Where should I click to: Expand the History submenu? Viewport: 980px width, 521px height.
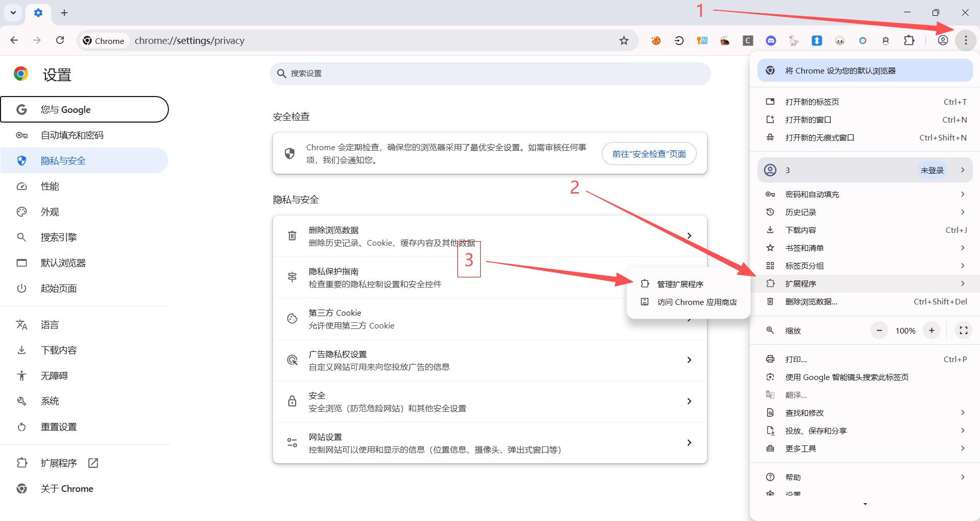tap(865, 212)
